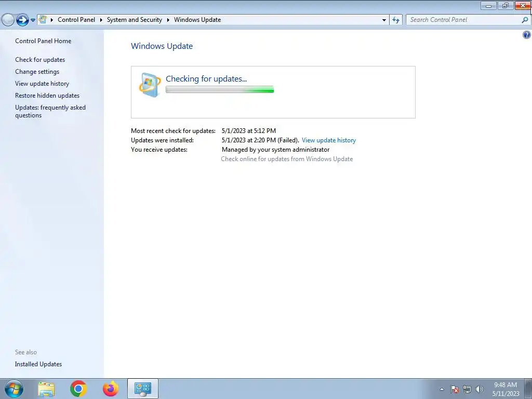This screenshot has width=532, height=399.
Task: Open the Windows Start menu
Action: tap(14, 389)
